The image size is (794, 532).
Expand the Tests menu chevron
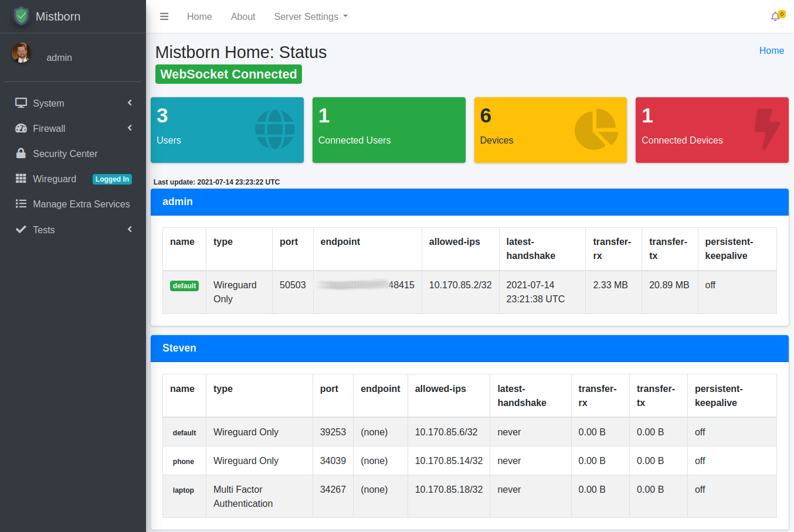coord(130,230)
